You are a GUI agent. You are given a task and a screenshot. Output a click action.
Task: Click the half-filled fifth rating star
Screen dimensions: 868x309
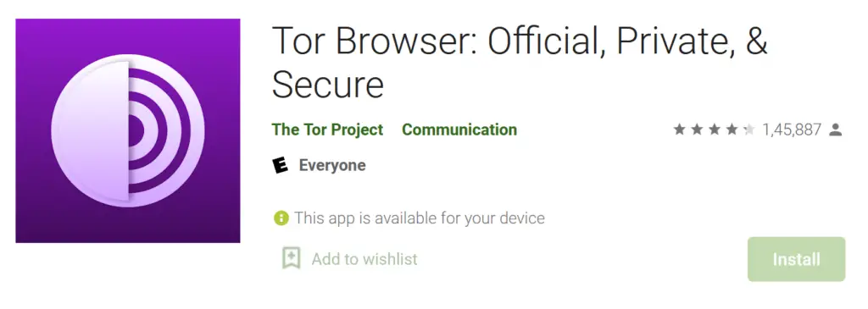(x=749, y=130)
